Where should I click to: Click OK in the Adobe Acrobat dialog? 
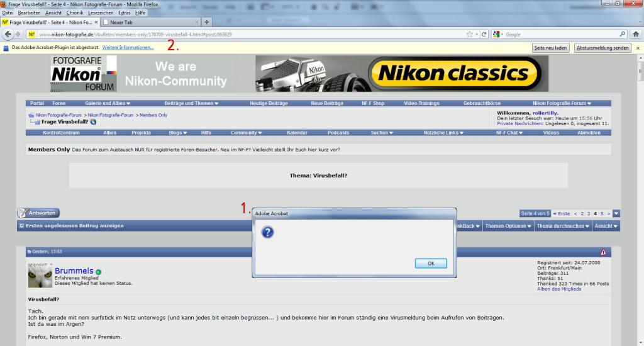431,264
